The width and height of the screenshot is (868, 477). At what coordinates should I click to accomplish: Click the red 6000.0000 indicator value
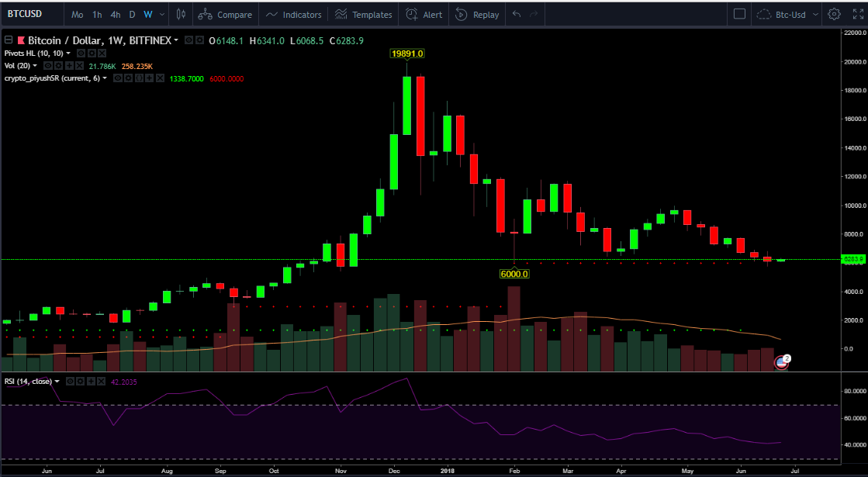pyautogui.click(x=227, y=79)
